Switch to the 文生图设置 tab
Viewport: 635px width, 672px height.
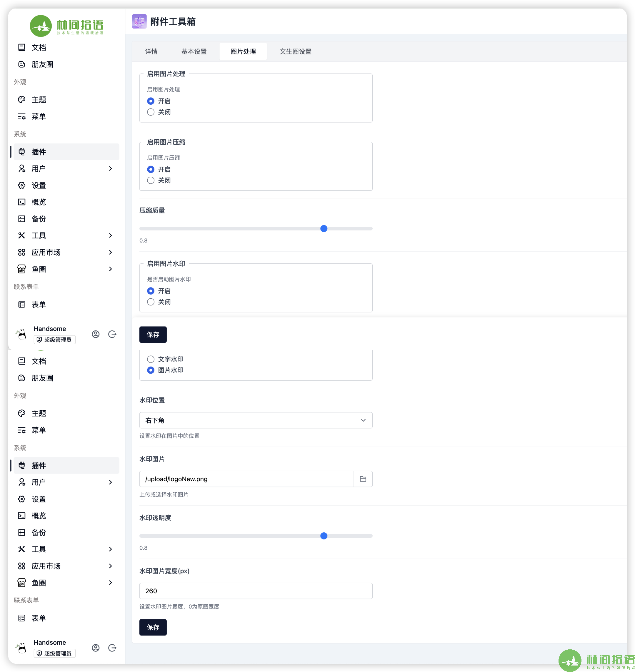(295, 51)
